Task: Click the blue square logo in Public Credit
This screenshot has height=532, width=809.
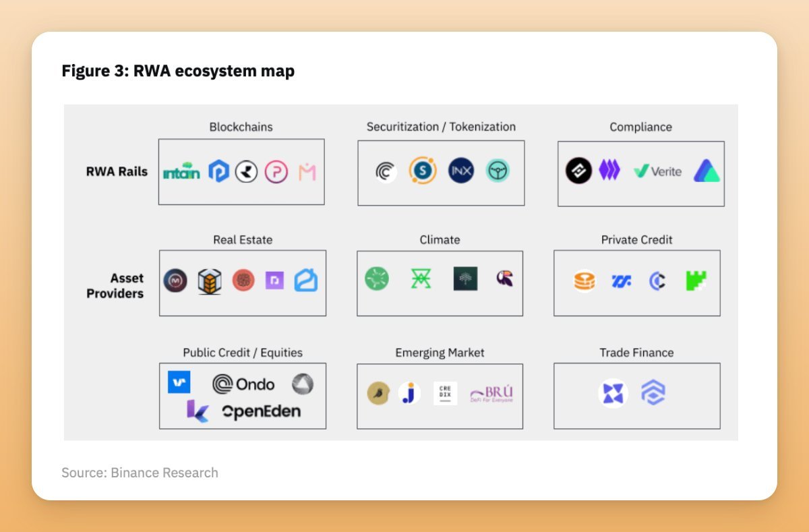Action: click(179, 382)
